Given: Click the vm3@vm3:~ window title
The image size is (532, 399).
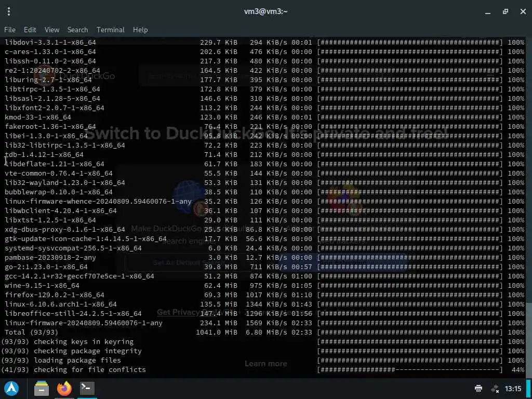Looking at the screenshot, I should pos(265,11).
